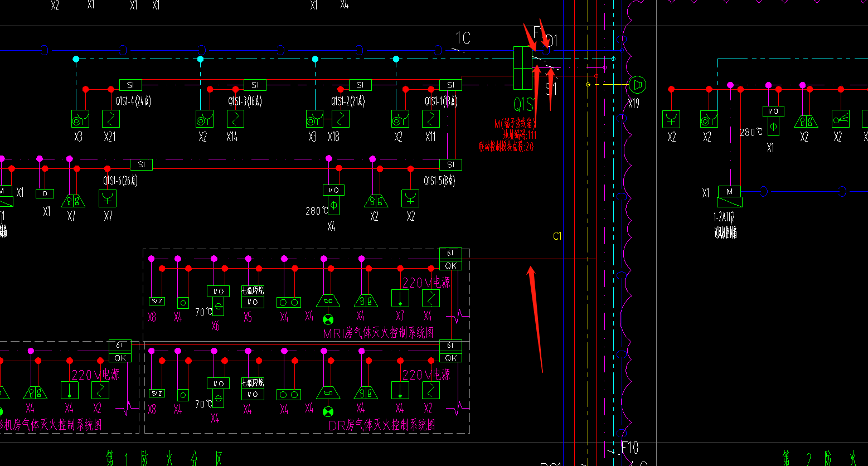The image size is (868, 466).
Task: Select the DR房气体灭火控制系统图 title text
Action: click(x=382, y=425)
